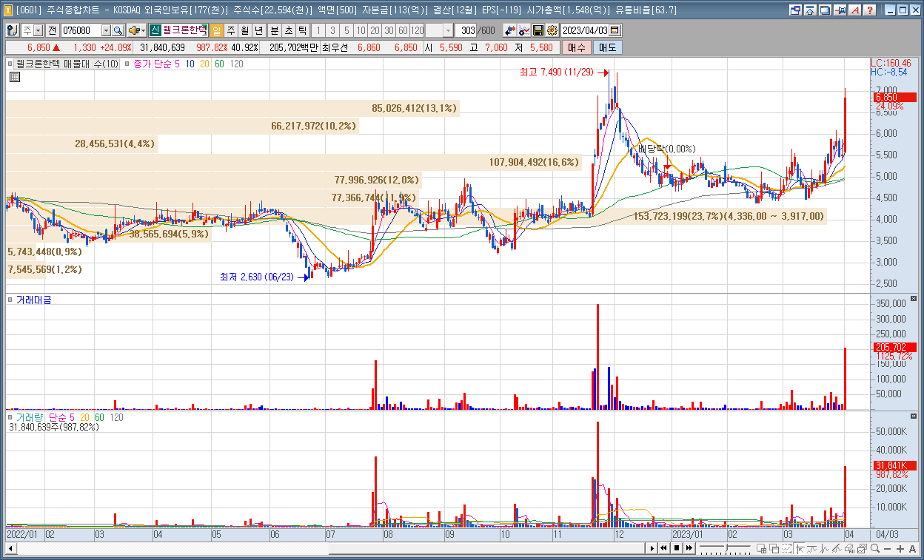Click the chart comparison arrows icon
Image resolution: width=924 pixels, height=560 pixels.
coord(509,30)
